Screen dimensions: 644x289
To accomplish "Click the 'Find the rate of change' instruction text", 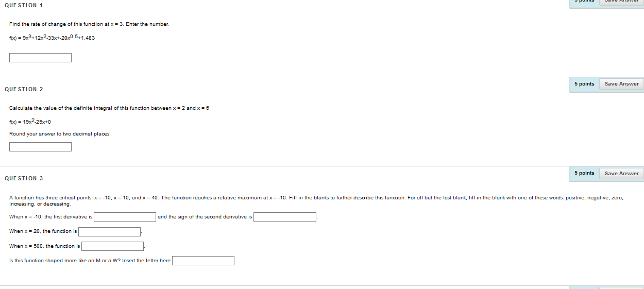I will click(x=89, y=24).
